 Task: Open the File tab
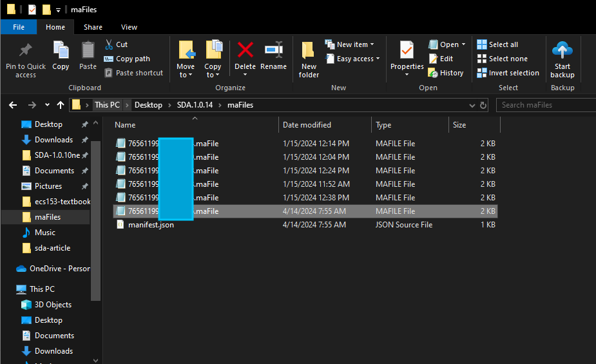tap(19, 27)
